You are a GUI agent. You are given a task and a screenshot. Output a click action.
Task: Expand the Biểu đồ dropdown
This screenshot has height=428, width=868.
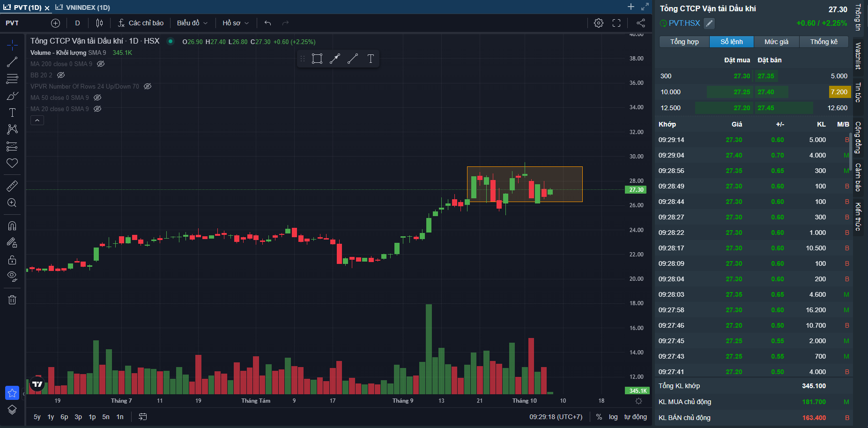pyautogui.click(x=192, y=23)
